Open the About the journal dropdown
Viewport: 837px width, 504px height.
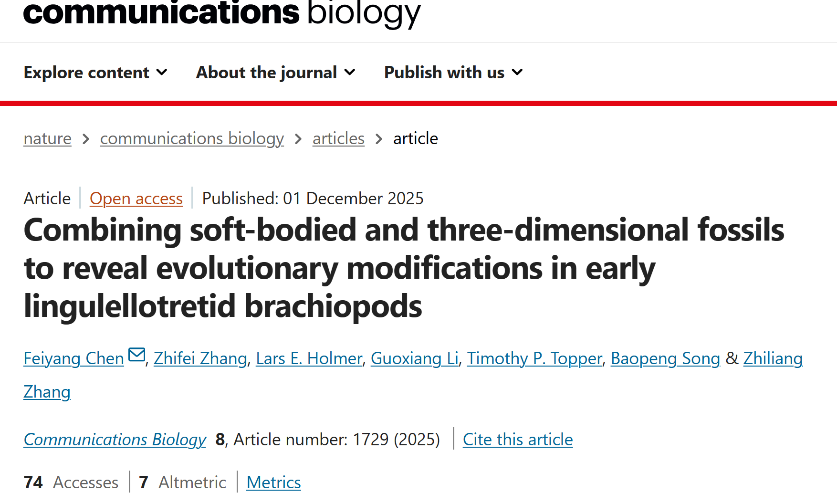(x=276, y=73)
